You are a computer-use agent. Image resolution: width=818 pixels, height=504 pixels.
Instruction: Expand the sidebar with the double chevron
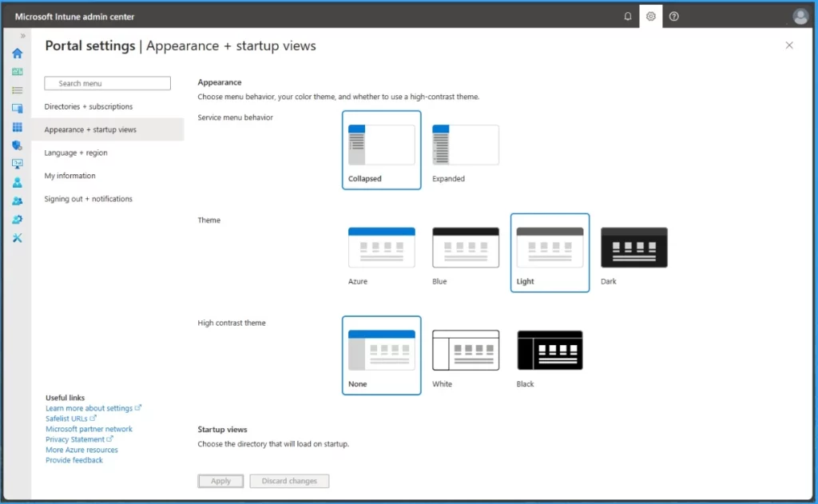tap(22, 36)
